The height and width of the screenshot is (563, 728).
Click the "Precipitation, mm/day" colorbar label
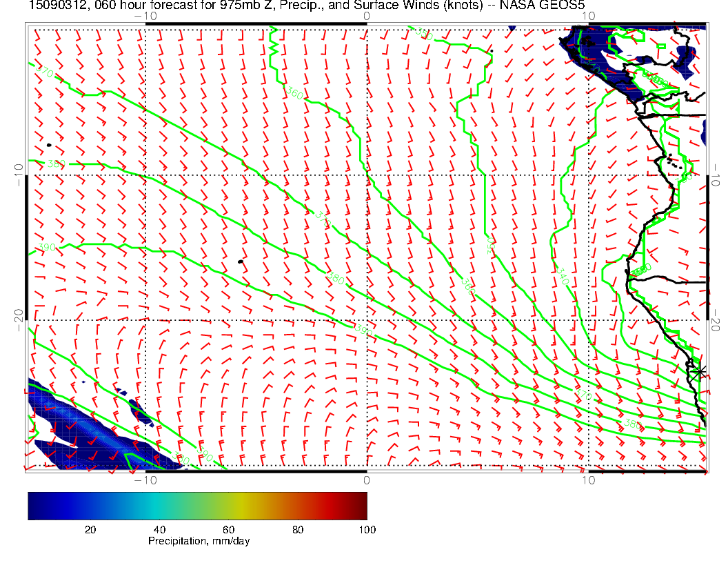point(199,542)
